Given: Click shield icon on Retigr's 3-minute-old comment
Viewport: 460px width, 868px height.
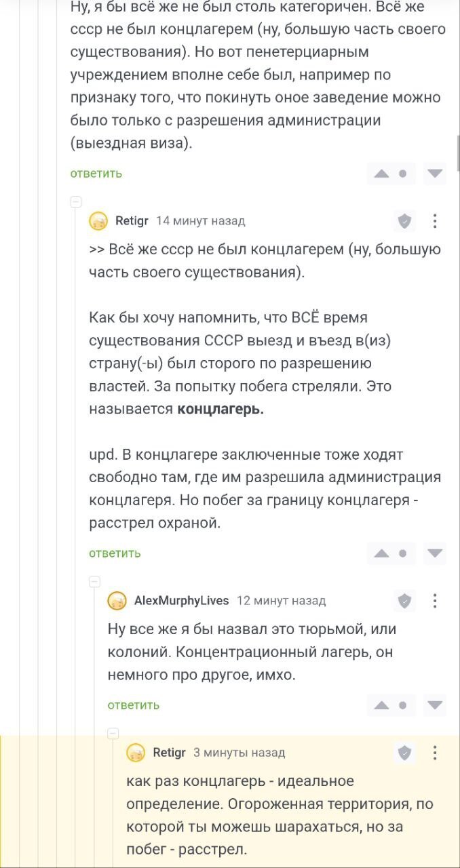Looking at the screenshot, I should (404, 752).
